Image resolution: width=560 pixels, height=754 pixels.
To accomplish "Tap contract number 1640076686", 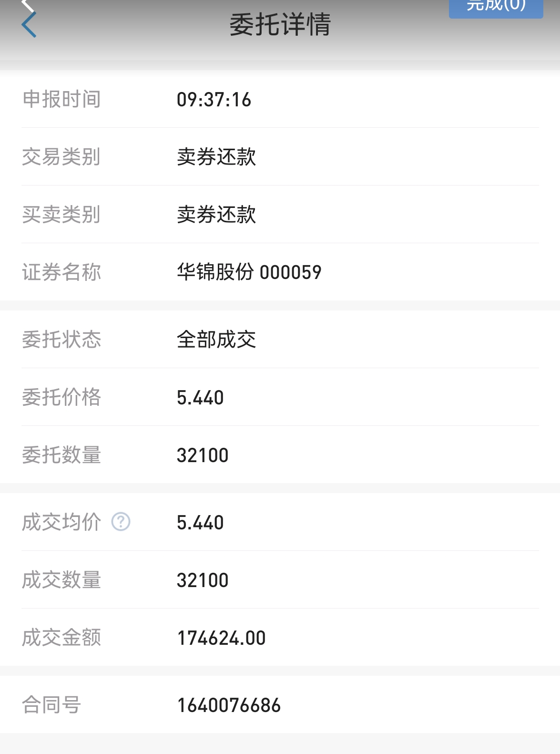I will [x=229, y=705].
